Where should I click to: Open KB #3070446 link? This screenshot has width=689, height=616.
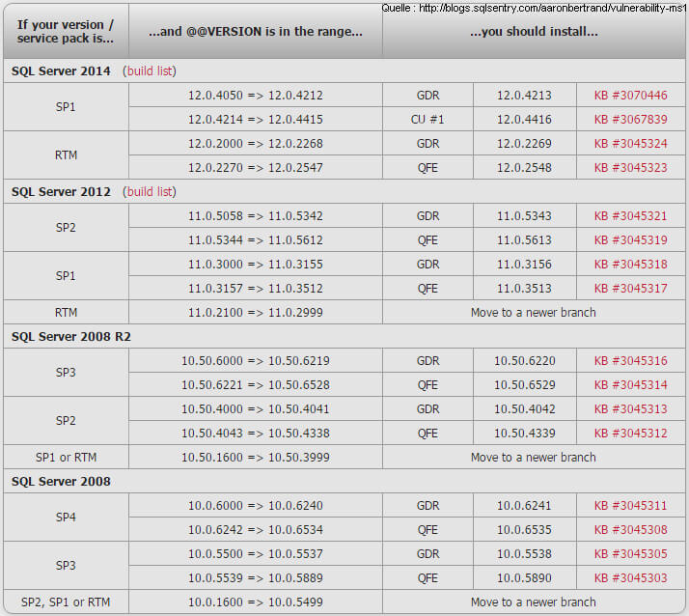coord(630,96)
